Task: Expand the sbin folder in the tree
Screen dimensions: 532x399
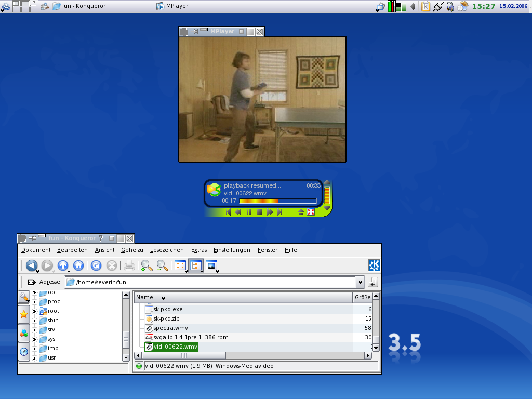Action: tap(34, 320)
